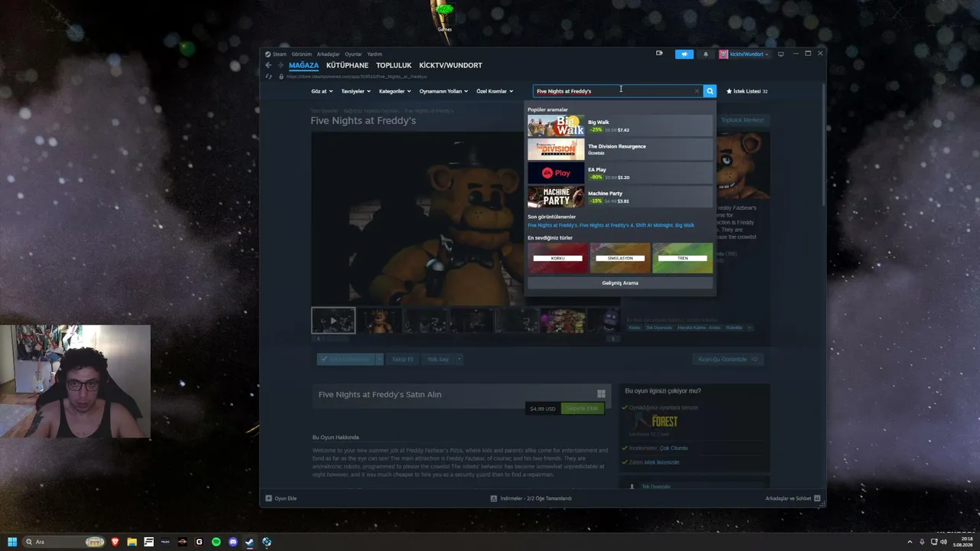Open the Görünüm menu
The height and width of the screenshot is (551, 980).
(x=302, y=54)
